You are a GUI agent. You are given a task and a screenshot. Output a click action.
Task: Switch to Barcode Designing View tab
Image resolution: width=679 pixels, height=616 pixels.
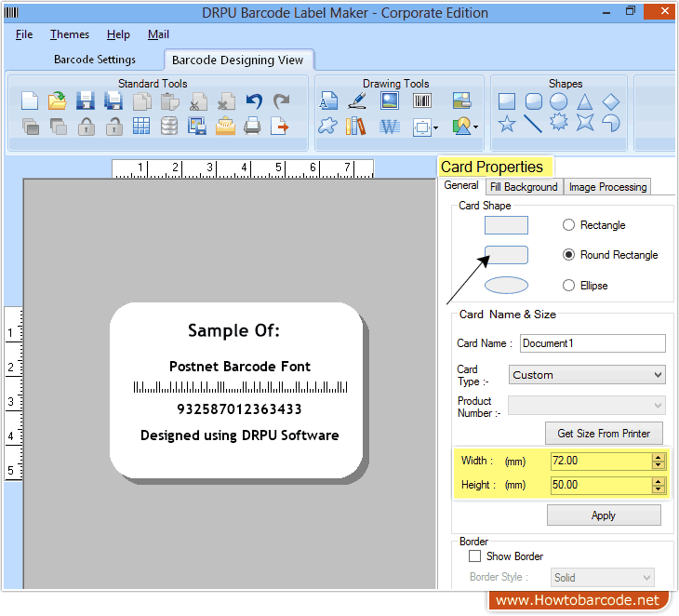click(237, 60)
